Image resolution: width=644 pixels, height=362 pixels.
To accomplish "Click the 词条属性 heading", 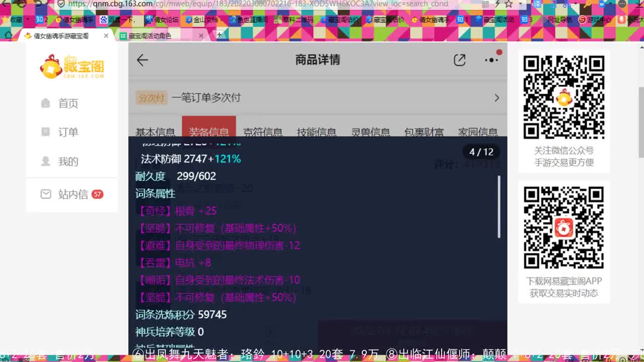I will click(x=155, y=194).
